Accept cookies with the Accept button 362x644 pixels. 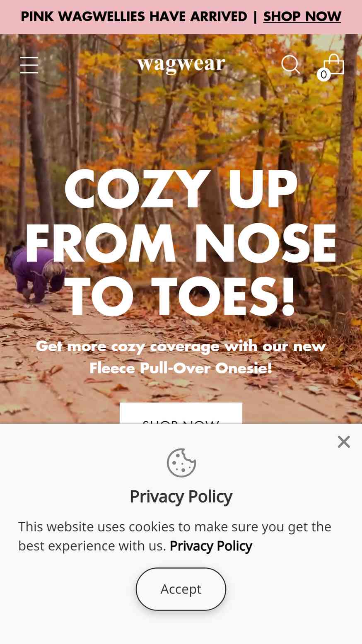181,589
